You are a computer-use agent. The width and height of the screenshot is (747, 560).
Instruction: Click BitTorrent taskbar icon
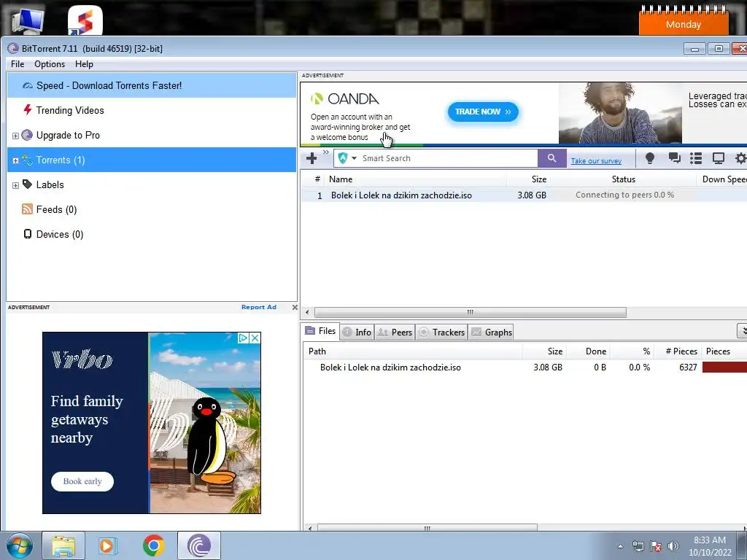pos(199,545)
